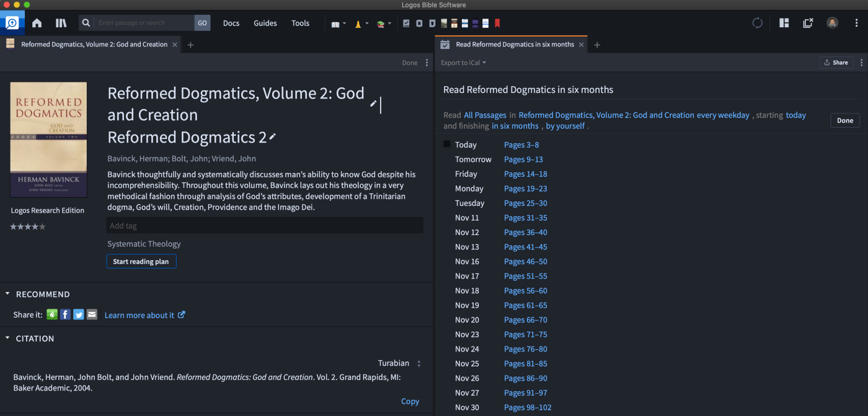Viewport: 868px width, 416px height.
Task: Change the 'All Passages' selection
Action: [485, 115]
